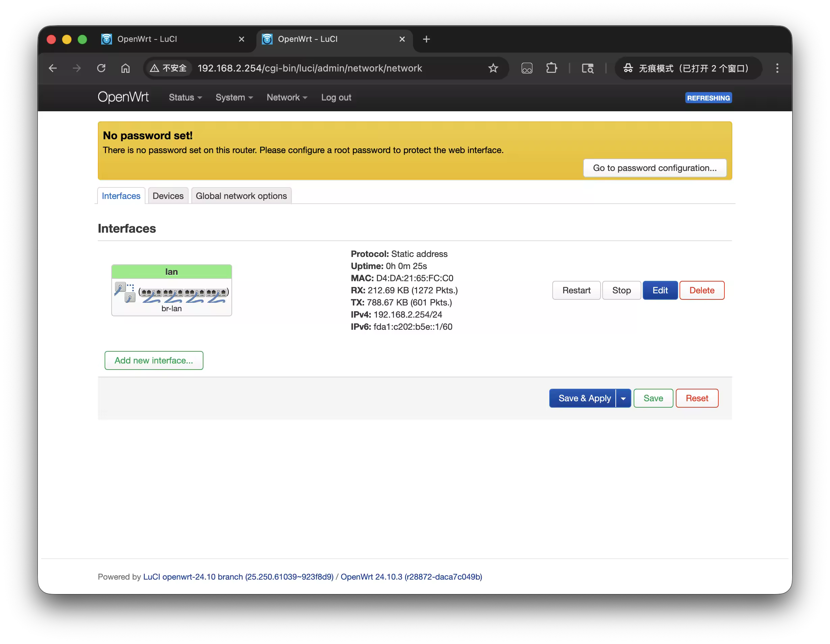
Task: Open the OpenWrt 24.10.3 version link
Action: (x=411, y=577)
